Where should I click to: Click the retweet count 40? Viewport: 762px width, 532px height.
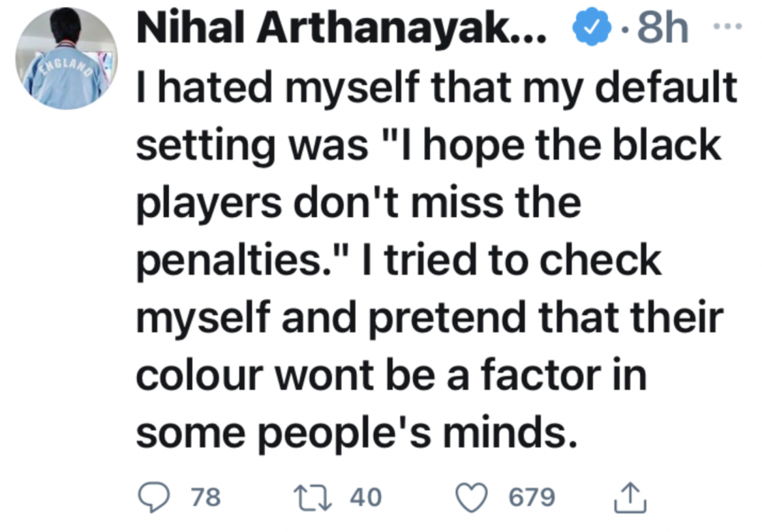pos(365,498)
